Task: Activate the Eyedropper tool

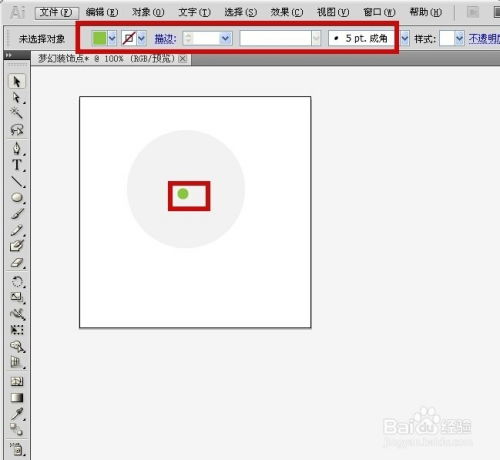Action: pyautogui.click(x=17, y=414)
